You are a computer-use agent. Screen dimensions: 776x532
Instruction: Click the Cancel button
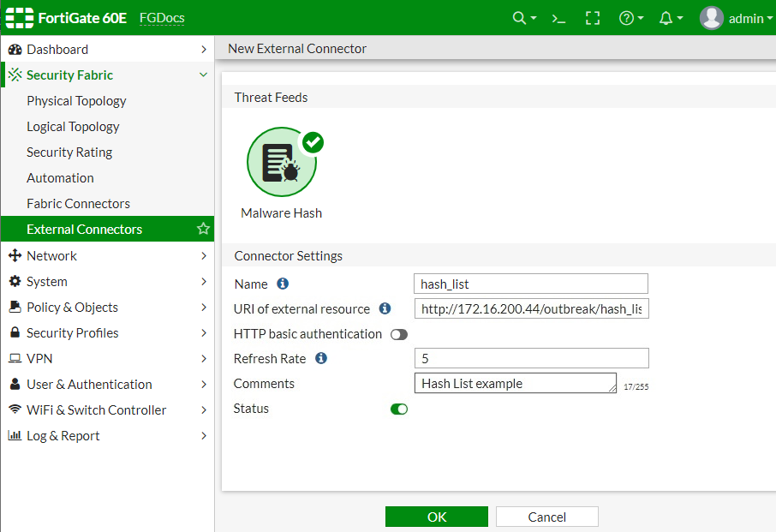[x=546, y=517]
